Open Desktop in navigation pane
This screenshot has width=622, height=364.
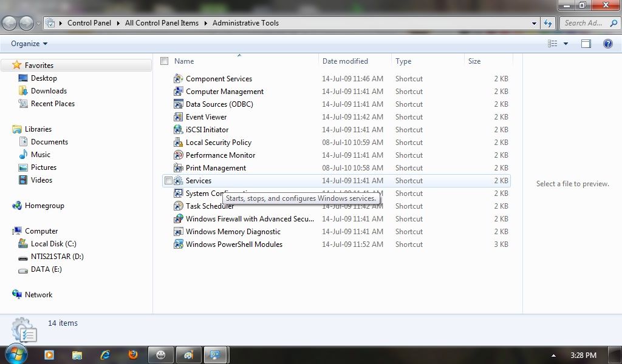pos(44,78)
